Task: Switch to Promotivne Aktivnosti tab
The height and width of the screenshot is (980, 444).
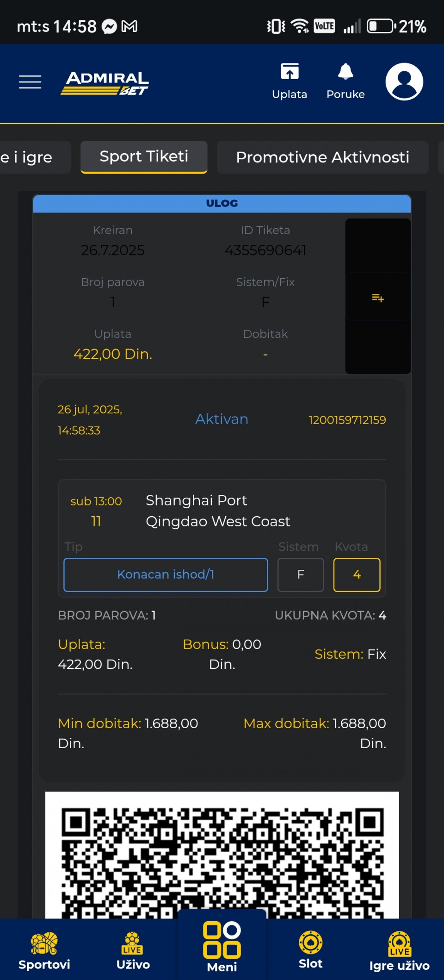Action: 322,157
